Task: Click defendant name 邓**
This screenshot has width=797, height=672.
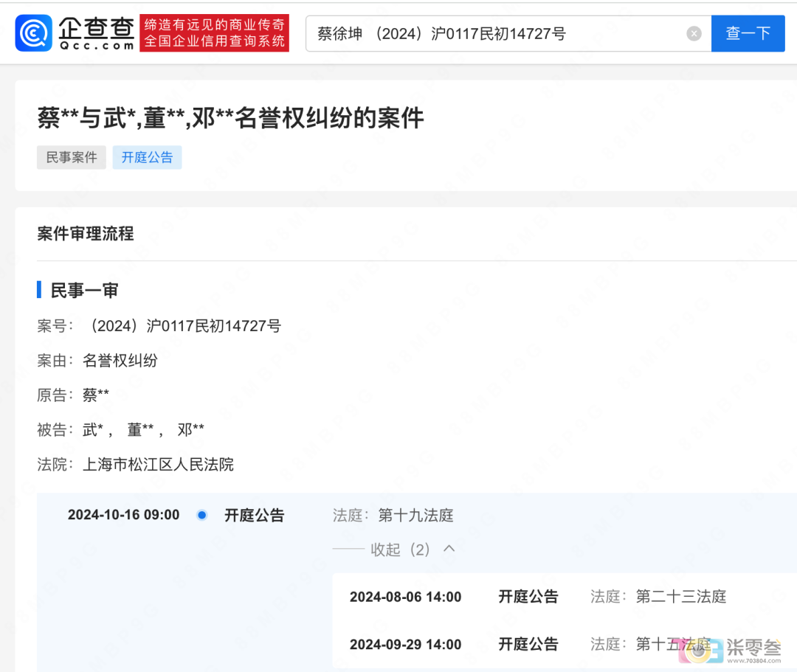Action: 190,430
